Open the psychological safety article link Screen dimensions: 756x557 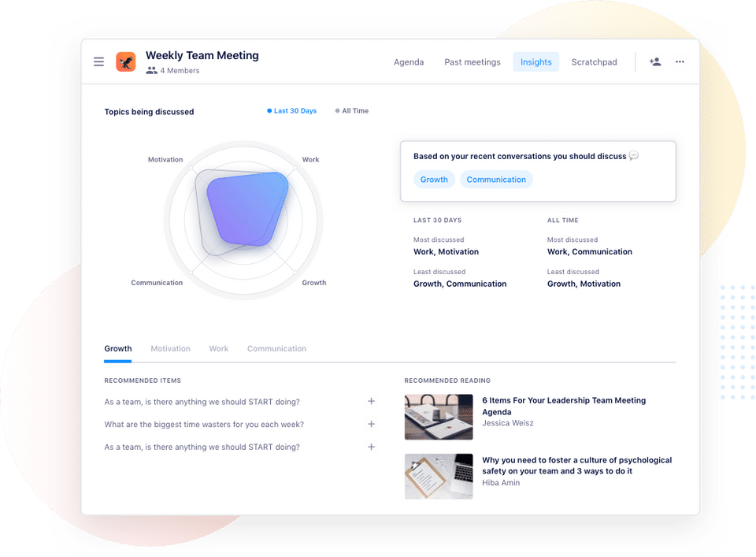576,466
